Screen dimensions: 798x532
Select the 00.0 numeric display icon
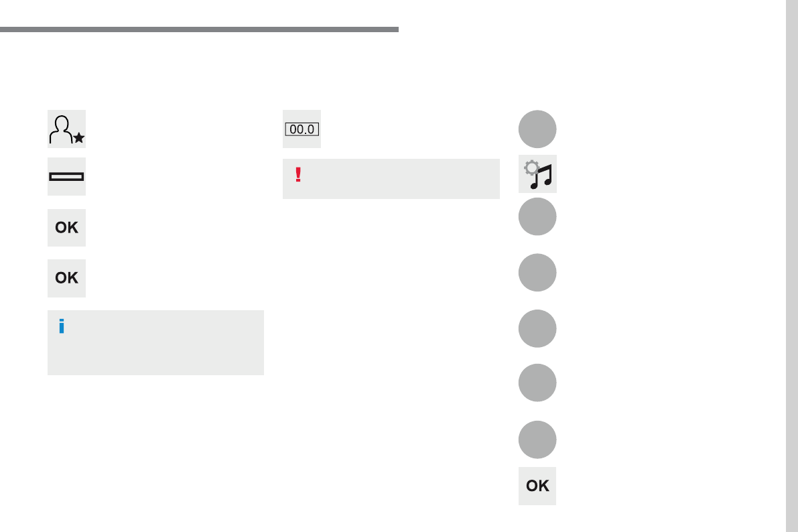[x=302, y=129]
